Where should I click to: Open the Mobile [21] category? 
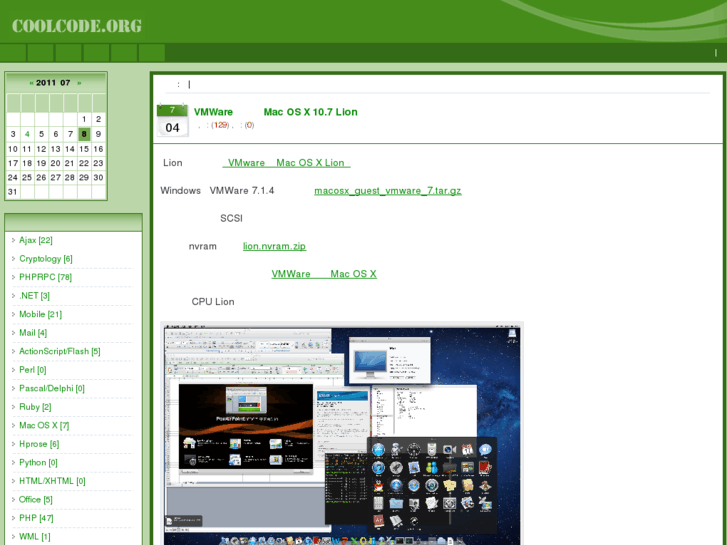click(40, 314)
